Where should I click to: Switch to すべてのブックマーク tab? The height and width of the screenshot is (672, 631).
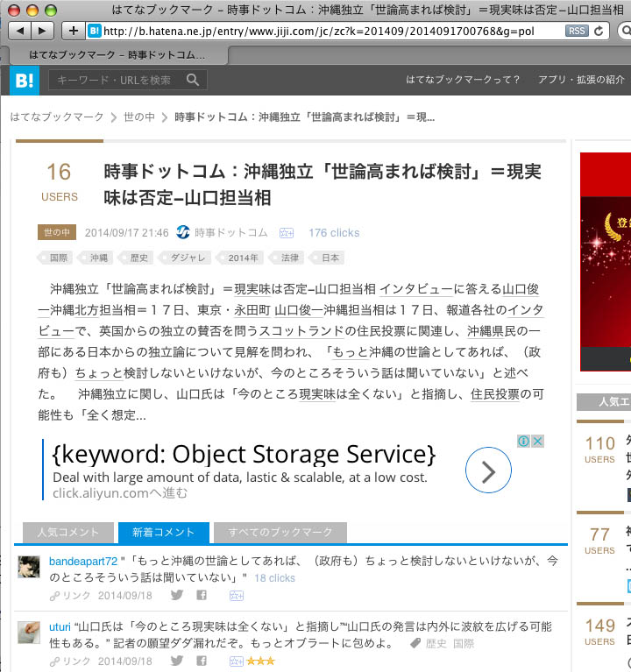[x=280, y=533]
